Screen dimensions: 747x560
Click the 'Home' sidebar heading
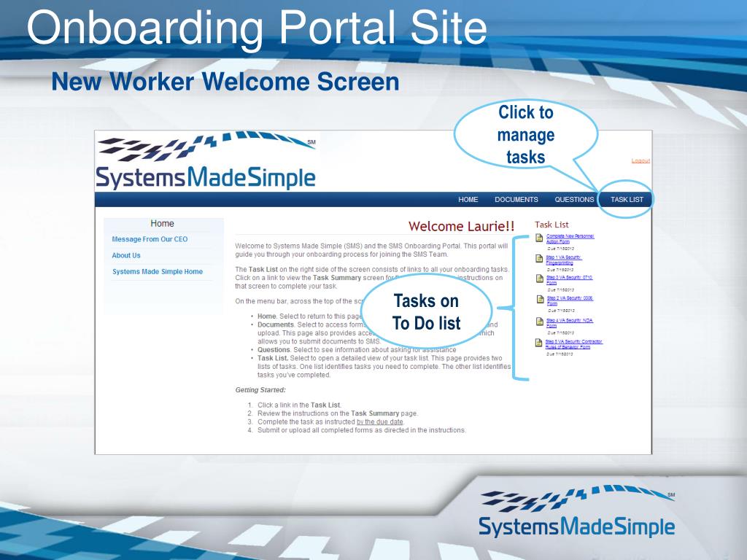[x=162, y=223]
